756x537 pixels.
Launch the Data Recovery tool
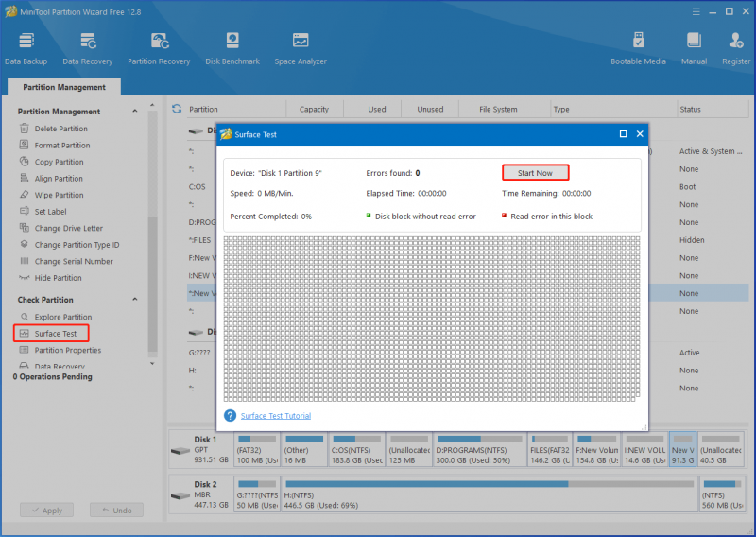click(87, 48)
